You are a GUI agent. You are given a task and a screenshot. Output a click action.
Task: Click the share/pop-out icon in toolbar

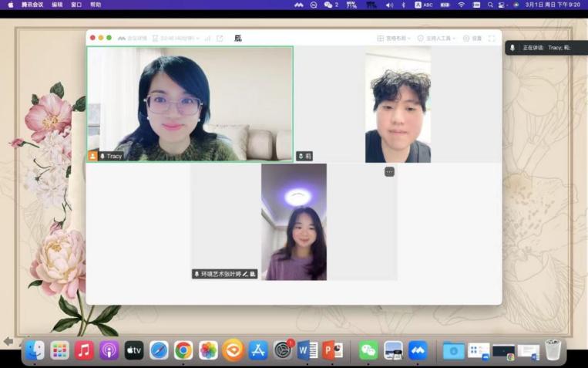pos(220,39)
